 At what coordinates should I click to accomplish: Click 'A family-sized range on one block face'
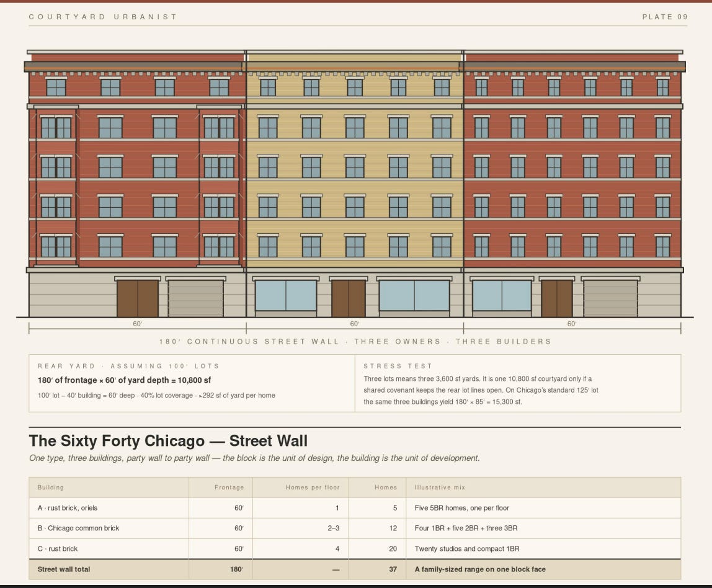point(480,569)
